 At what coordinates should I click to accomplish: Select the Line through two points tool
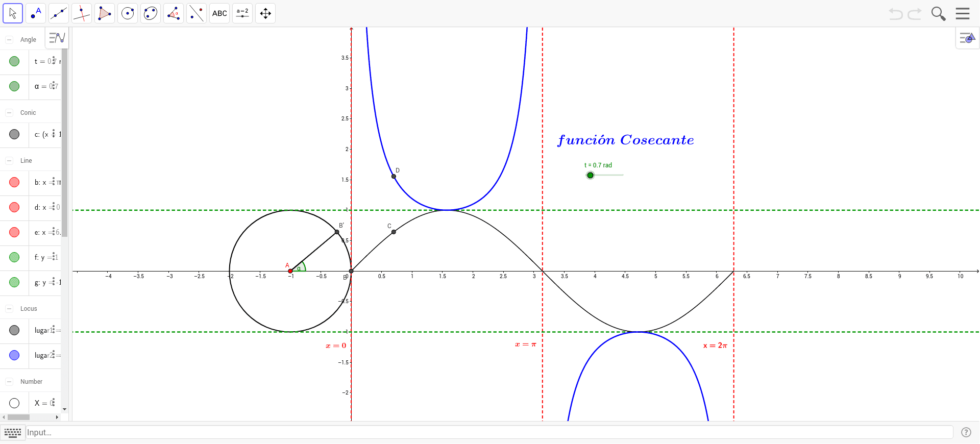pyautogui.click(x=59, y=13)
